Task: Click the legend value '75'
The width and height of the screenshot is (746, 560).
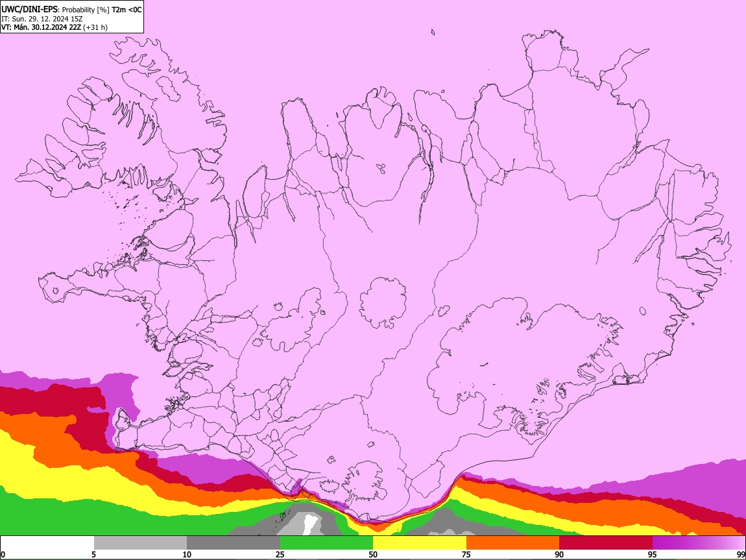Action: click(x=466, y=555)
